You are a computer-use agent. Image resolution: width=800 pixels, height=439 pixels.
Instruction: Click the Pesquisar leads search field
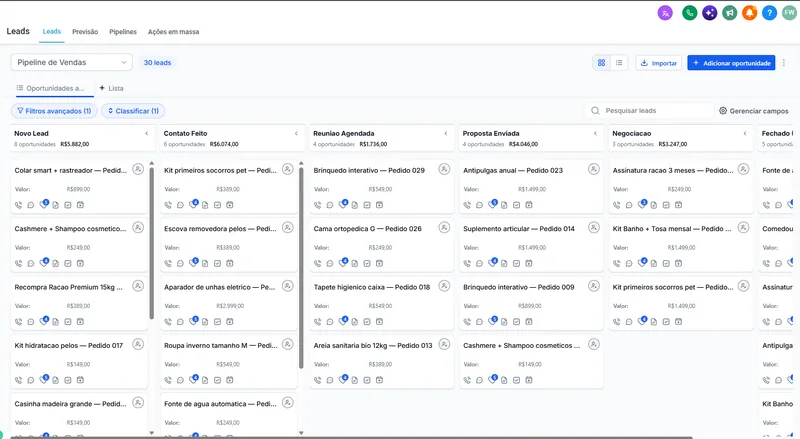coord(649,111)
